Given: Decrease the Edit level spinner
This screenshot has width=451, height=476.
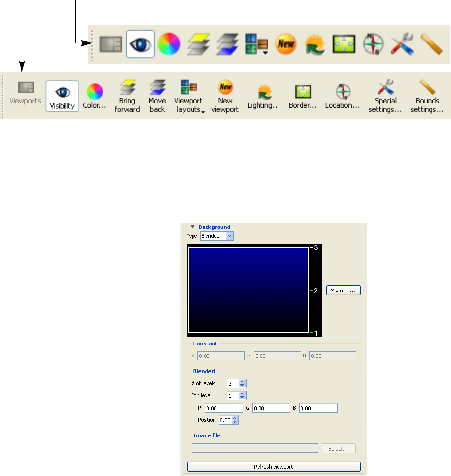Looking at the screenshot, I should 242,398.
